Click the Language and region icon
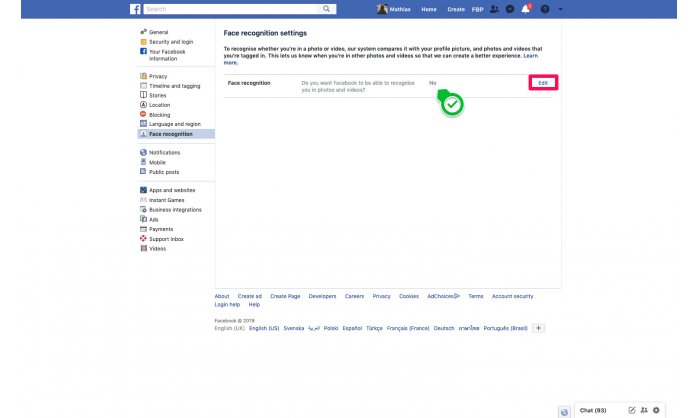 pyautogui.click(x=143, y=124)
